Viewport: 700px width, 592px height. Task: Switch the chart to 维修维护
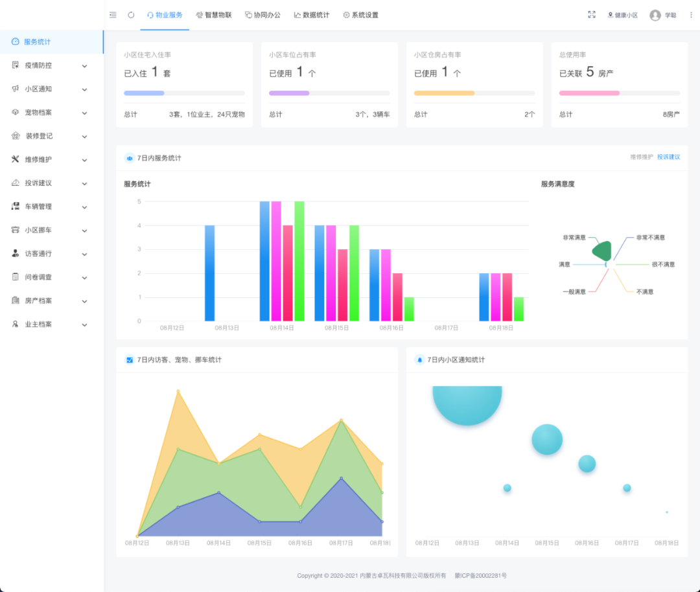(642, 157)
